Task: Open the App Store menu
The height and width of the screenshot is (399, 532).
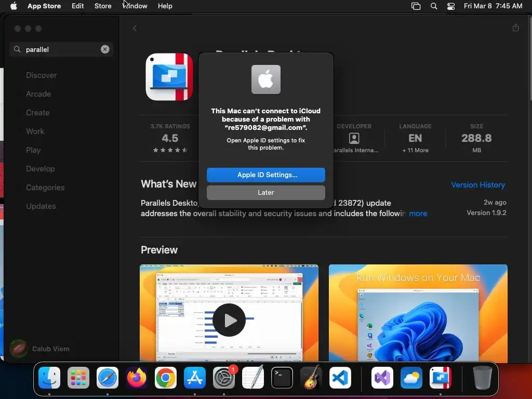Action: [44, 6]
